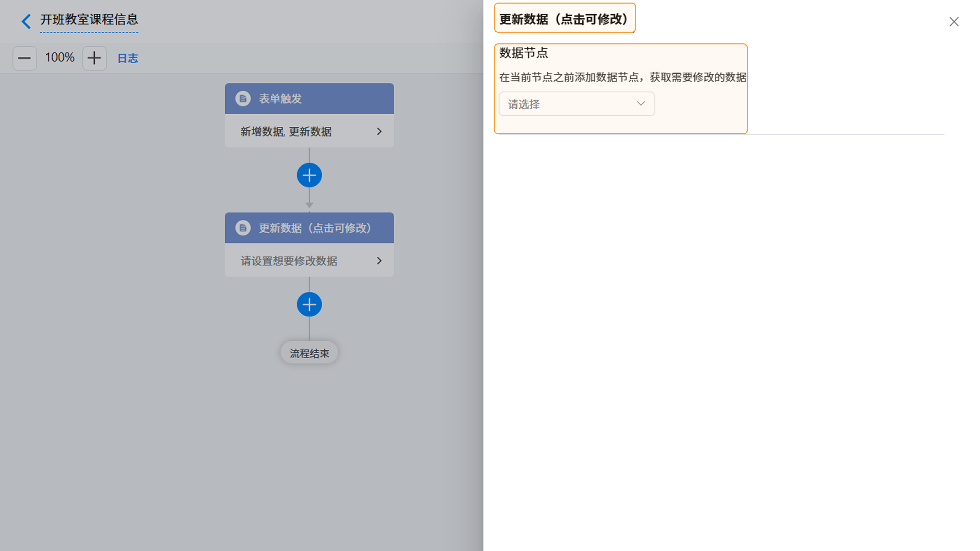Screen dimensions: 980x551
Task: Go back using the blue arrow icon
Action: pyautogui.click(x=26, y=21)
